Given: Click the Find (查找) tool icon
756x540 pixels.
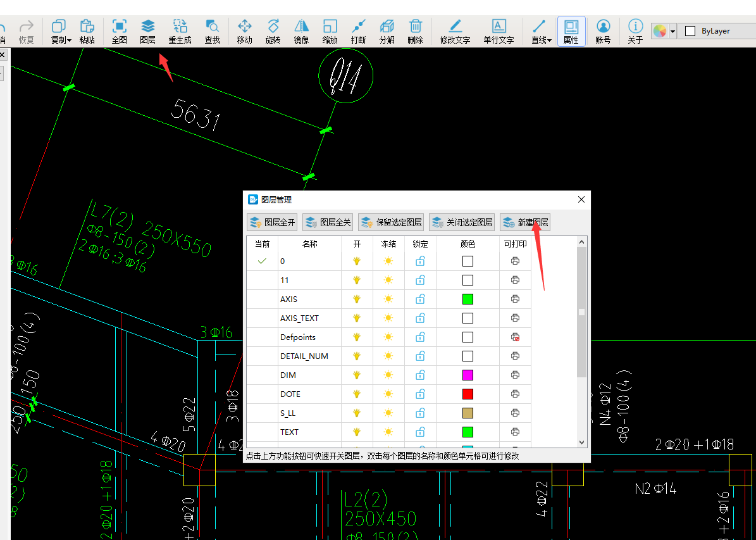Looking at the screenshot, I should click(x=212, y=32).
